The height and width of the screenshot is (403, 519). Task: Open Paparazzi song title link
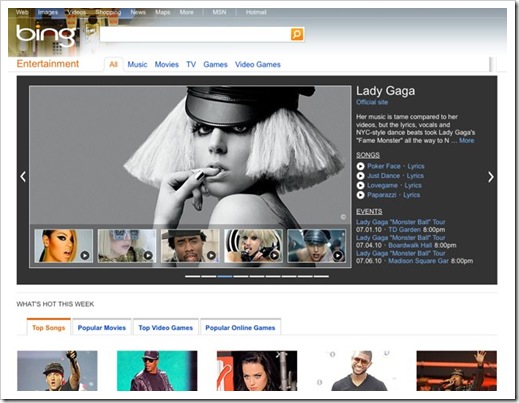[x=382, y=195]
